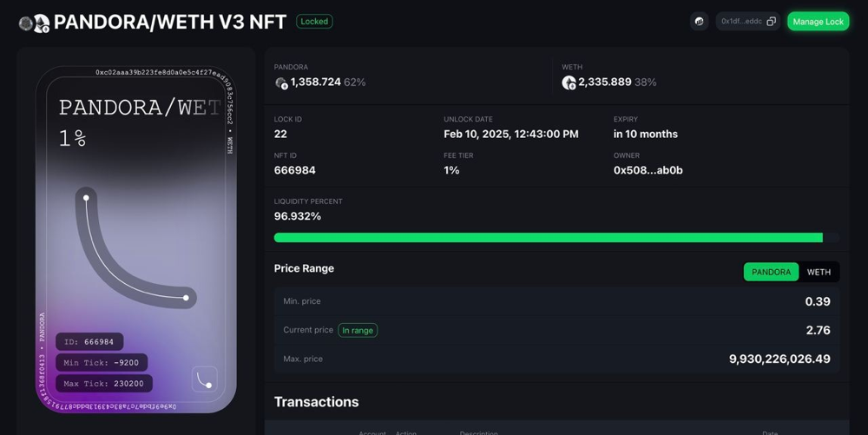Click the small curve icon on NFT card
Viewport: 868px width, 435px height.
click(204, 379)
